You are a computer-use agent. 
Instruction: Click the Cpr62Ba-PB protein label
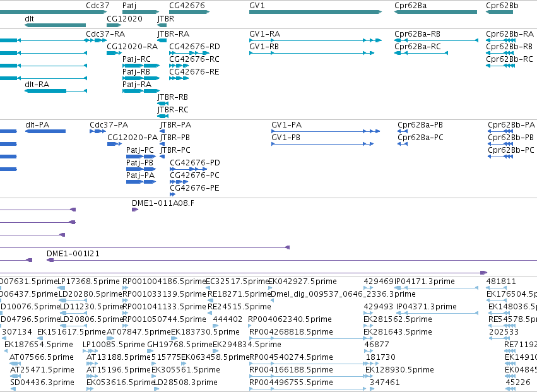click(x=420, y=125)
